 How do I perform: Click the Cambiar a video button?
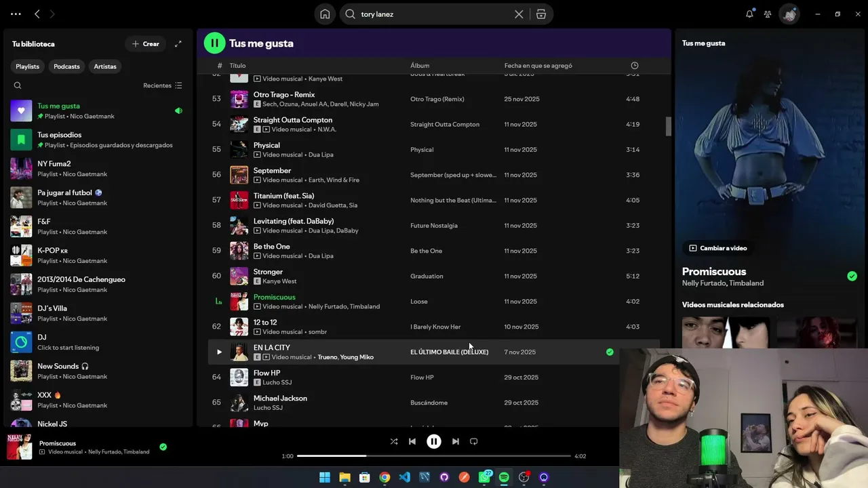[718, 248]
